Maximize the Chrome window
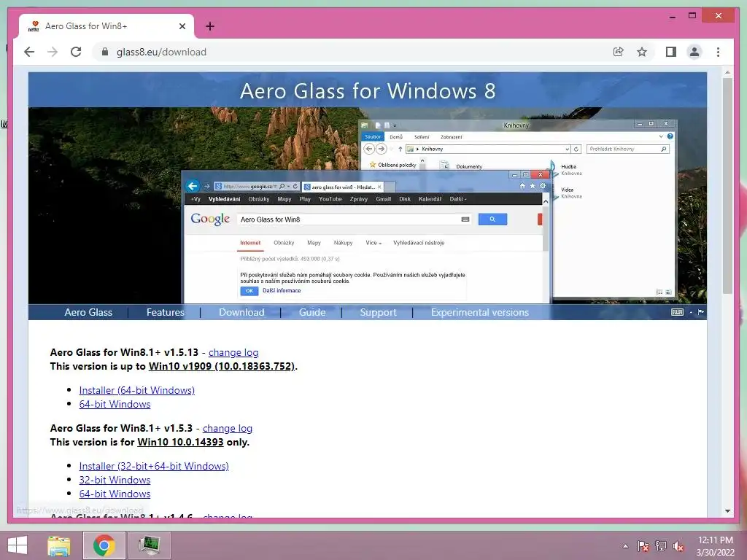The width and height of the screenshot is (747, 560). point(692,16)
